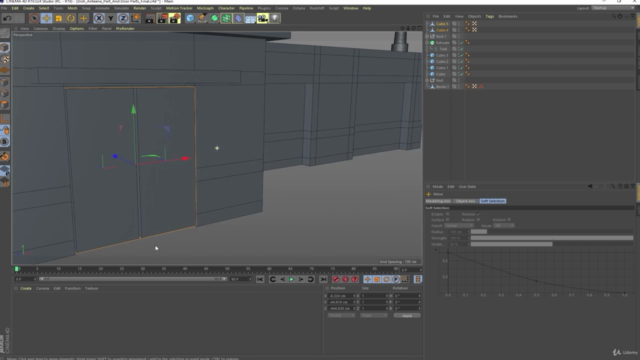This screenshot has width=640, height=360.
Task: Click the Make Editable icon in left sidebar
Action: pos(4,33)
